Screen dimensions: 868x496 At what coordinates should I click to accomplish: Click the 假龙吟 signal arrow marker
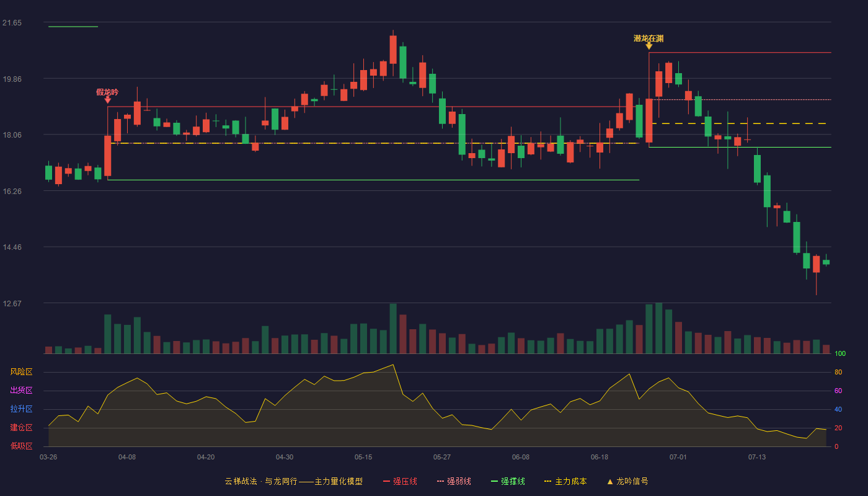(x=107, y=99)
